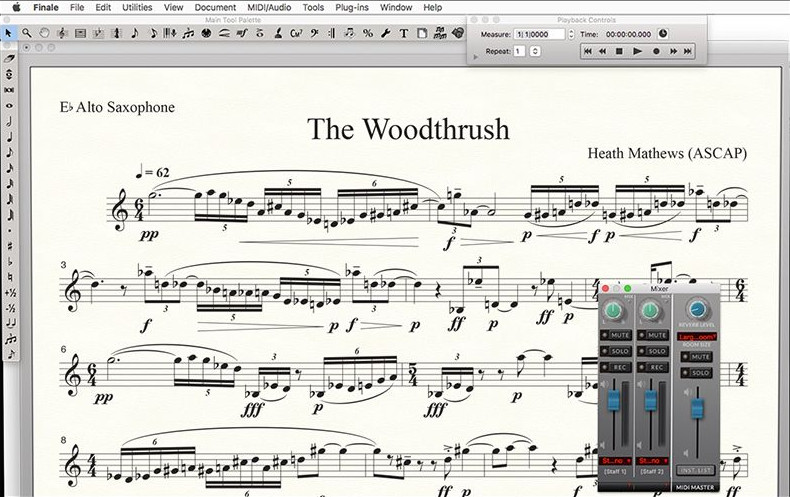
Task: Open the MIDI/Audio menu
Action: [x=270, y=7]
